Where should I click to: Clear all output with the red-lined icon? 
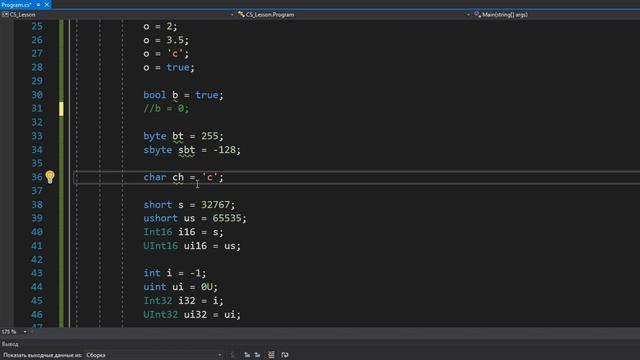pyautogui.click(x=271, y=355)
